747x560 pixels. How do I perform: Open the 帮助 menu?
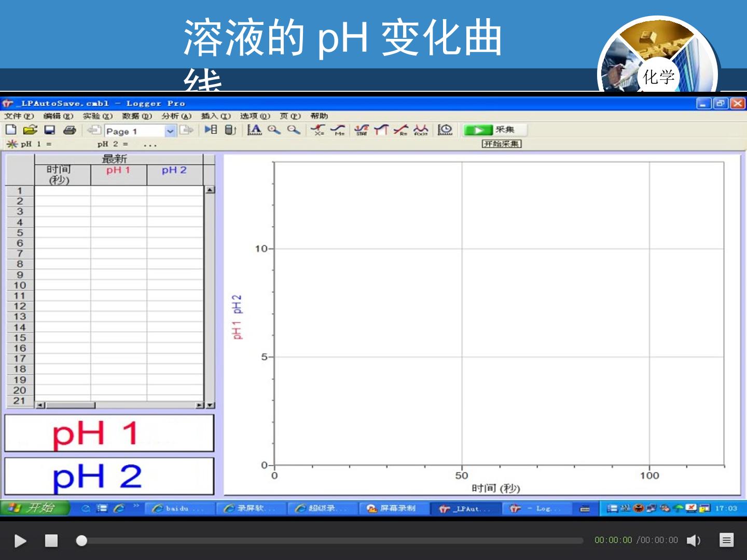[319, 116]
